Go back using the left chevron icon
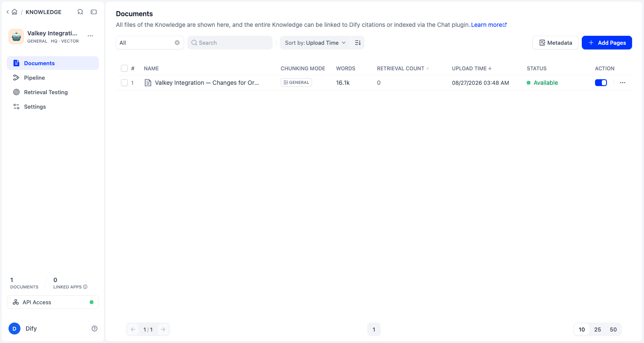Image resolution: width=644 pixels, height=343 pixels. (8, 12)
